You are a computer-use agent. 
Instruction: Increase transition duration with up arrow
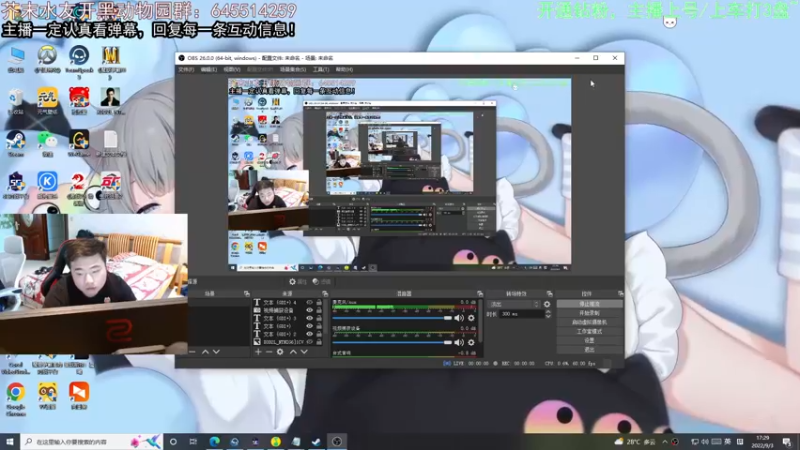pos(548,312)
